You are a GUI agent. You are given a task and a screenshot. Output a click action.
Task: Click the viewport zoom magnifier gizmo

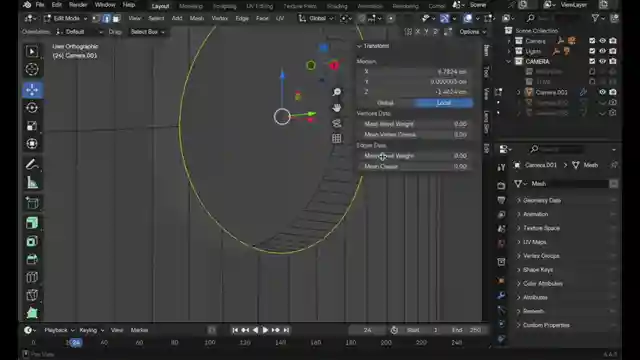(336, 92)
